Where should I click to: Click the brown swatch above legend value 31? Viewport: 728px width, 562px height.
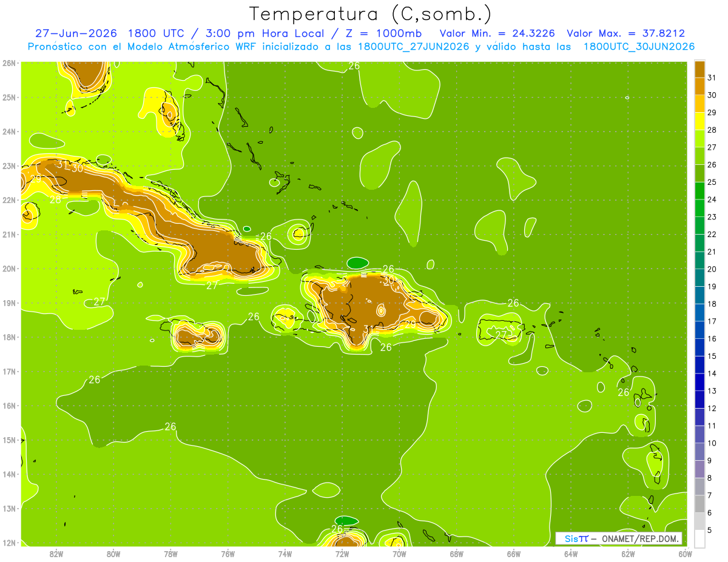699,69
